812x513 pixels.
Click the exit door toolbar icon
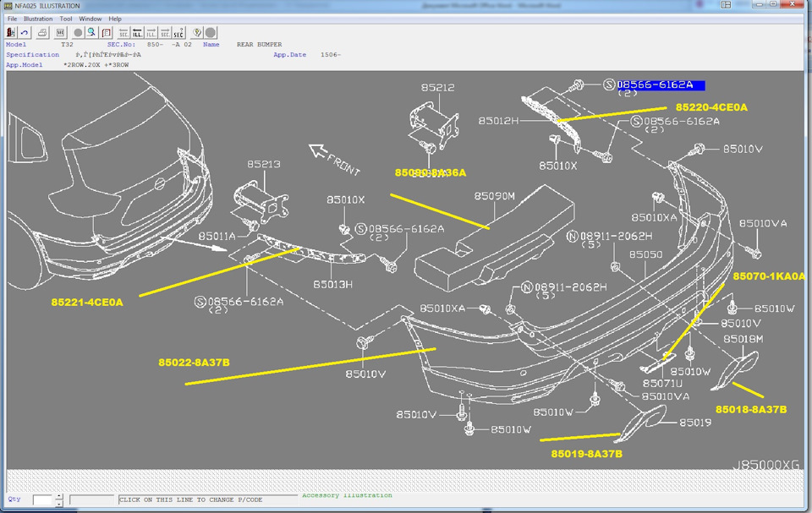(x=12, y=32)
